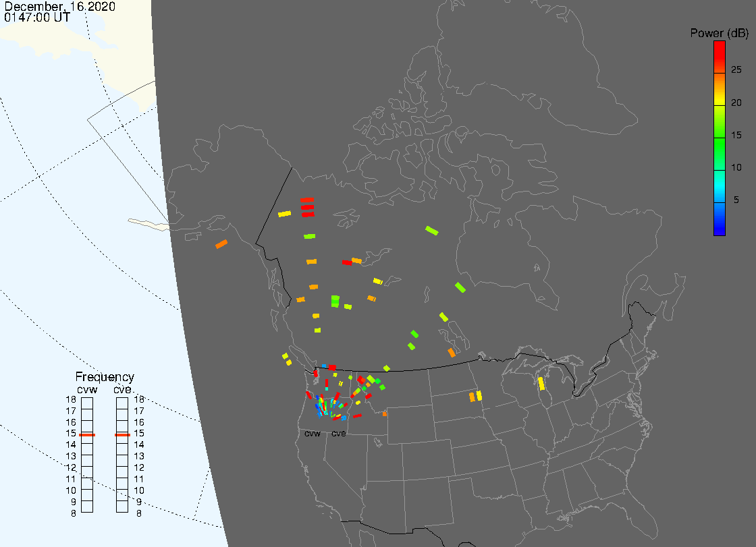Image resolution: width=756 pixels, height=547 pixels.
Task: Click the 8 label left of the cvw bar
Action: (74, 514)
